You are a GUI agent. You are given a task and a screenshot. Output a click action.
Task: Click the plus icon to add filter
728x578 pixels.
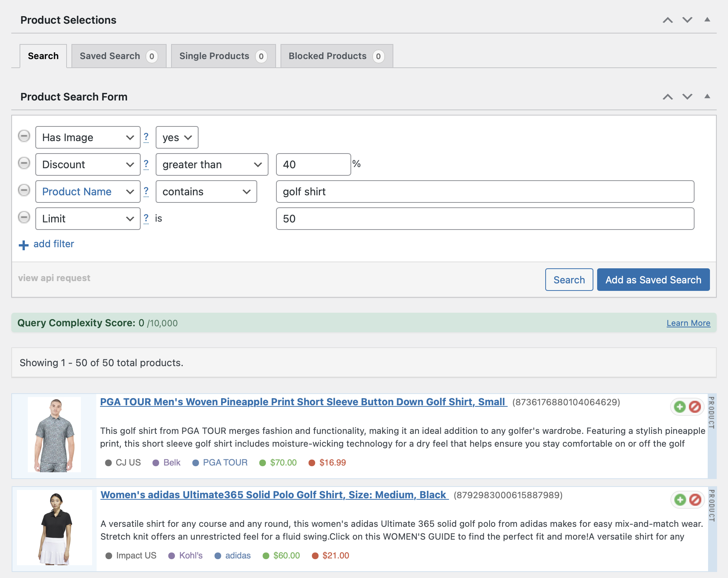coord(24,245)
